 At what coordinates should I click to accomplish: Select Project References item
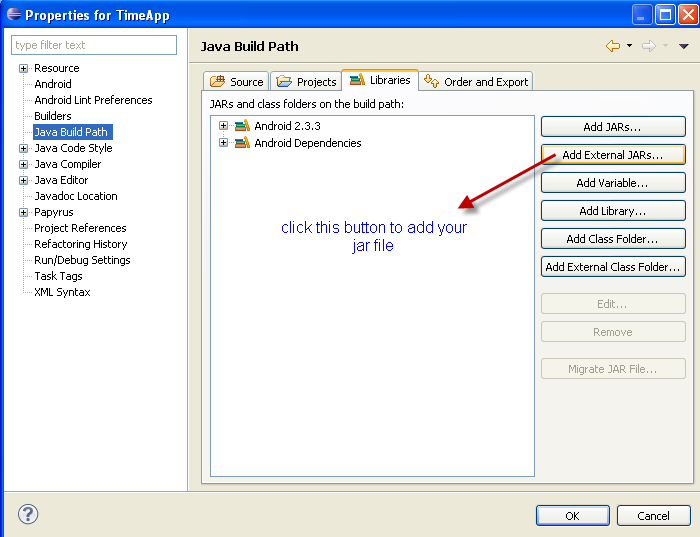click(x=80, y=228)
